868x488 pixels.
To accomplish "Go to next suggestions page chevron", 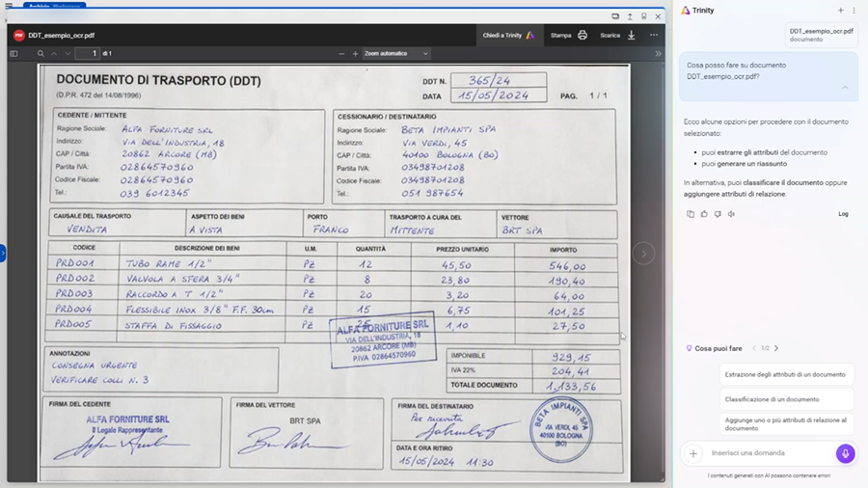I will pos(776,348).
